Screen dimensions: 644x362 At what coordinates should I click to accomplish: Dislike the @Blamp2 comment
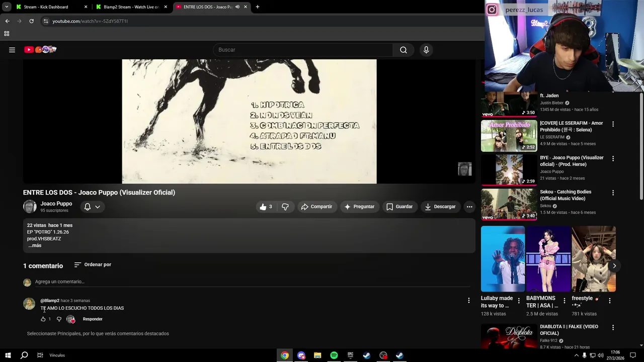tap(59, 319)
